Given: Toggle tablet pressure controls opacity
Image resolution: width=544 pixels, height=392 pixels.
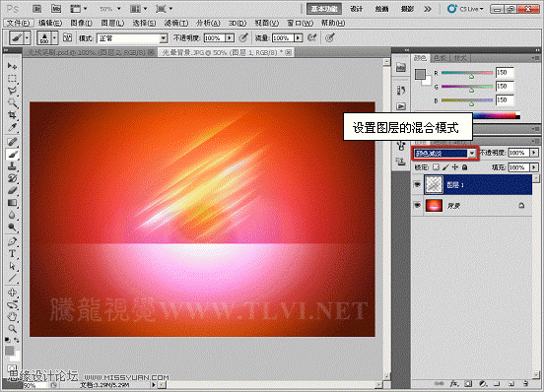Looking at the screenshot, I should (243, 37).
